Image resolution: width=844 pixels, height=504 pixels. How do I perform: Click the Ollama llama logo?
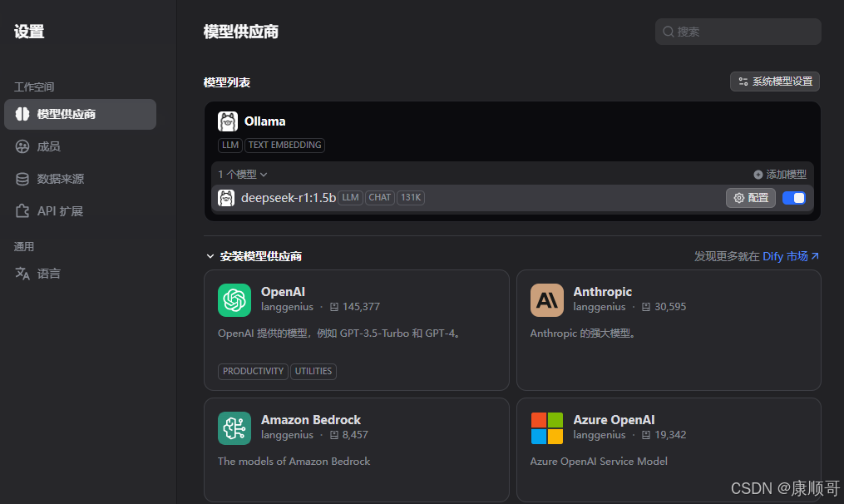[228, 121]
